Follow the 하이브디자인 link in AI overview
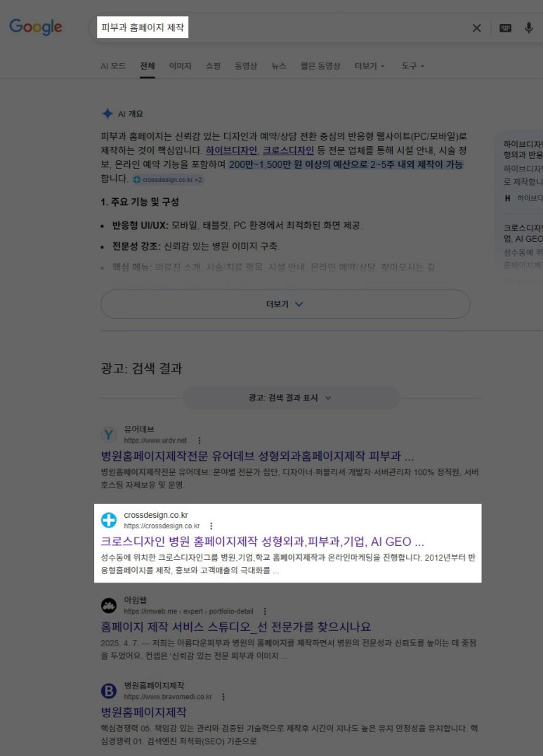The width and height of the screenshot is (543, 756). [232, 150]
